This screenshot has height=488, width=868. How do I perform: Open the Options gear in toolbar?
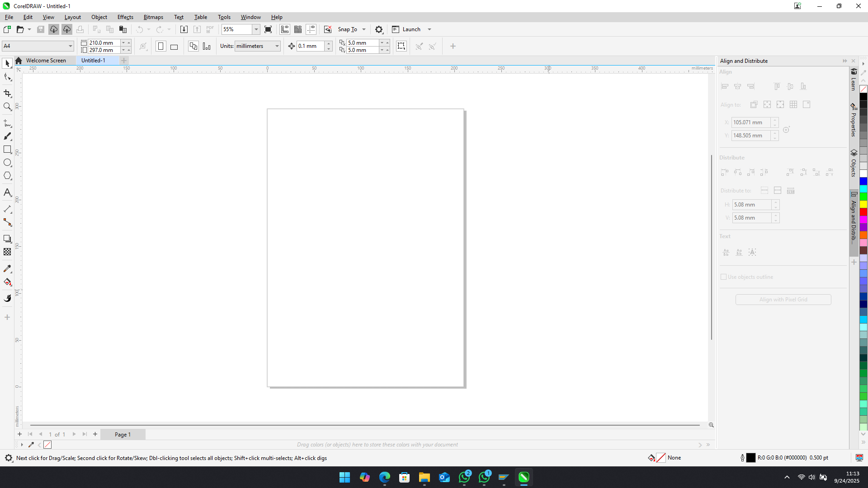[x=379, y=29]
